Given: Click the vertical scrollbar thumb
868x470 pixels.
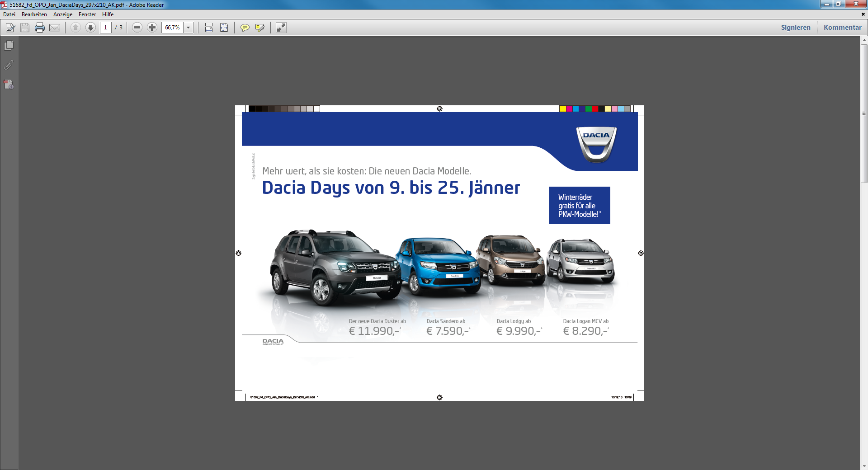Looking at the screenshot, I should [864, 113].
